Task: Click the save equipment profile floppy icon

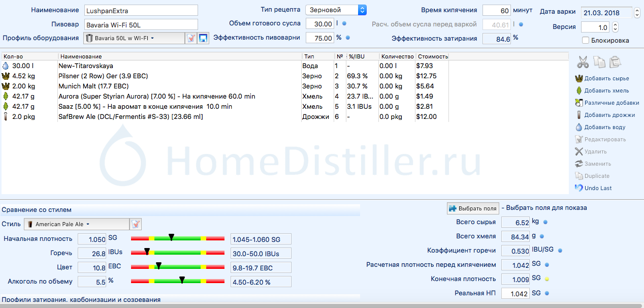Action: coord(203,38)
